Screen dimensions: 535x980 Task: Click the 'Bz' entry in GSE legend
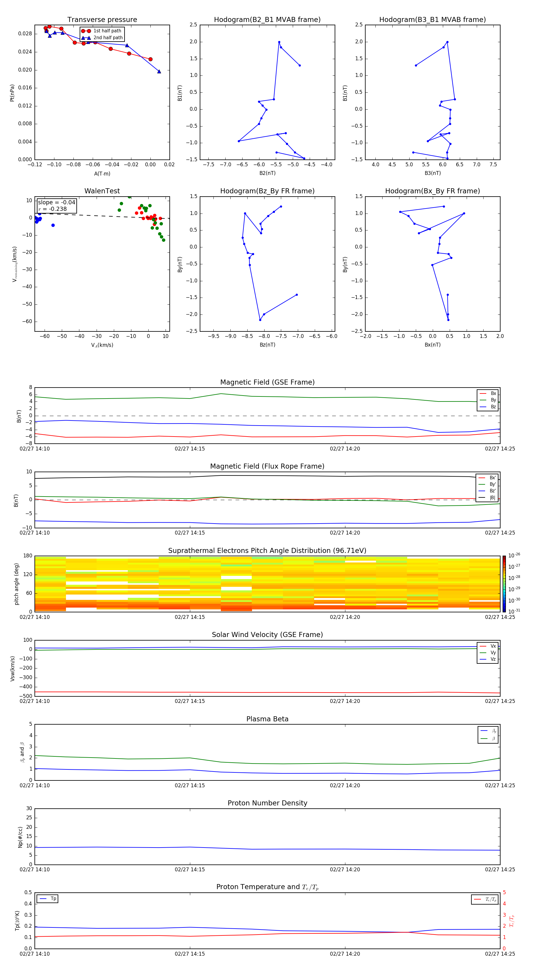[488, 407]
